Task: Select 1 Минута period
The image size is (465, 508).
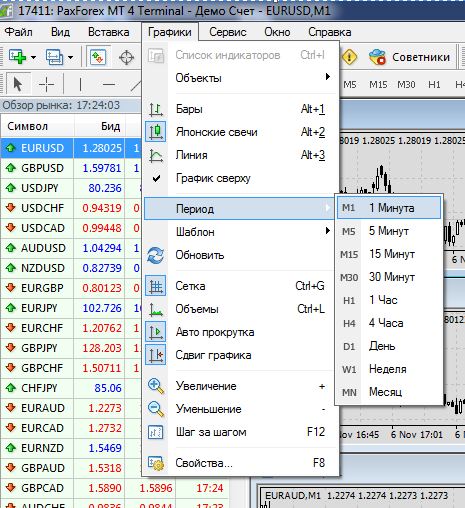Action: point(389,208)
